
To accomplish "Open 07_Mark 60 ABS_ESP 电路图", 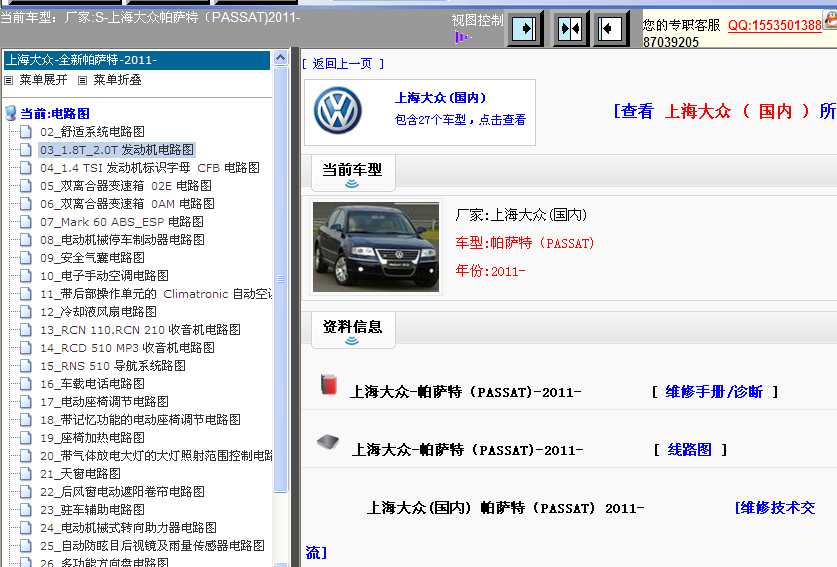I will pos(122,222).
